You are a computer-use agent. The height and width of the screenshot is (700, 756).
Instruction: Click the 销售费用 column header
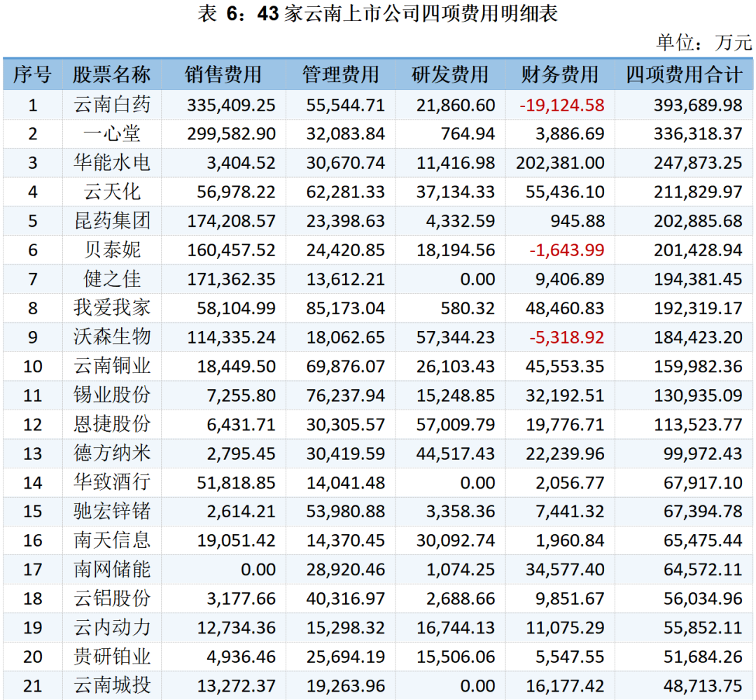[x=223, y=75]
